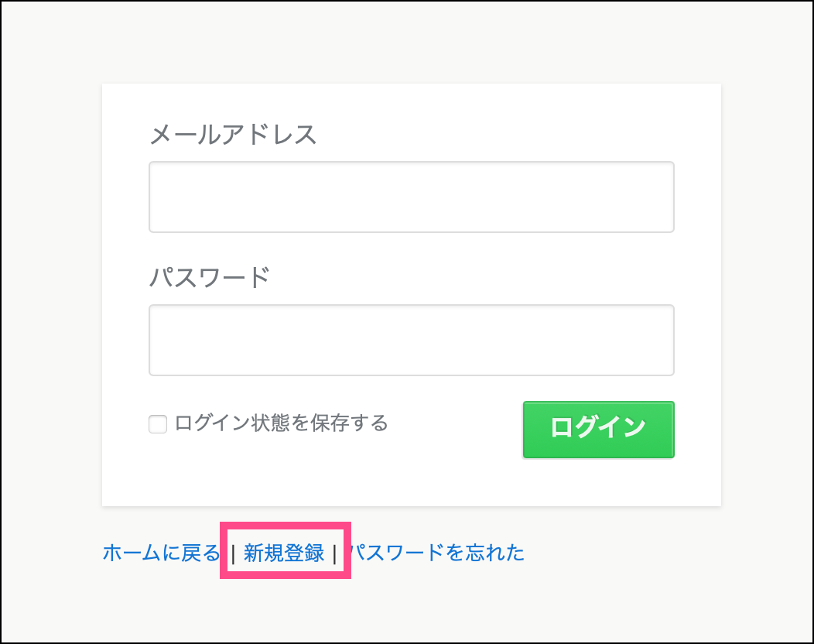This screenshot has width=814, height=644.
Task: Click the メールアドレス input field
Action: click(x=411, y=197)
